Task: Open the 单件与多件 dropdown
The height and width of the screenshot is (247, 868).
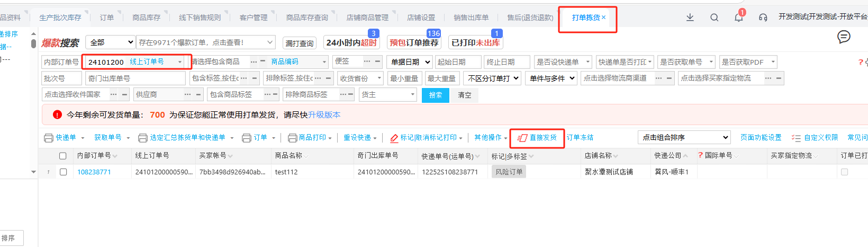Action: point(552,78)
